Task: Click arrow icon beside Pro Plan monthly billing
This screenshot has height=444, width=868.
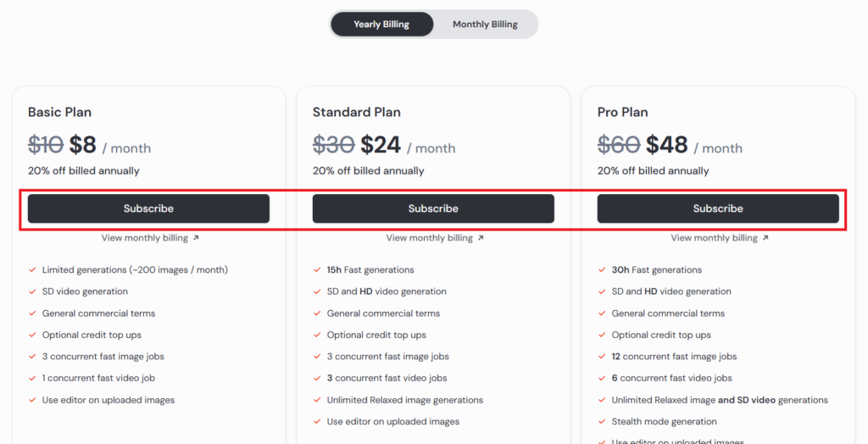Action: [x=765, y=238]
